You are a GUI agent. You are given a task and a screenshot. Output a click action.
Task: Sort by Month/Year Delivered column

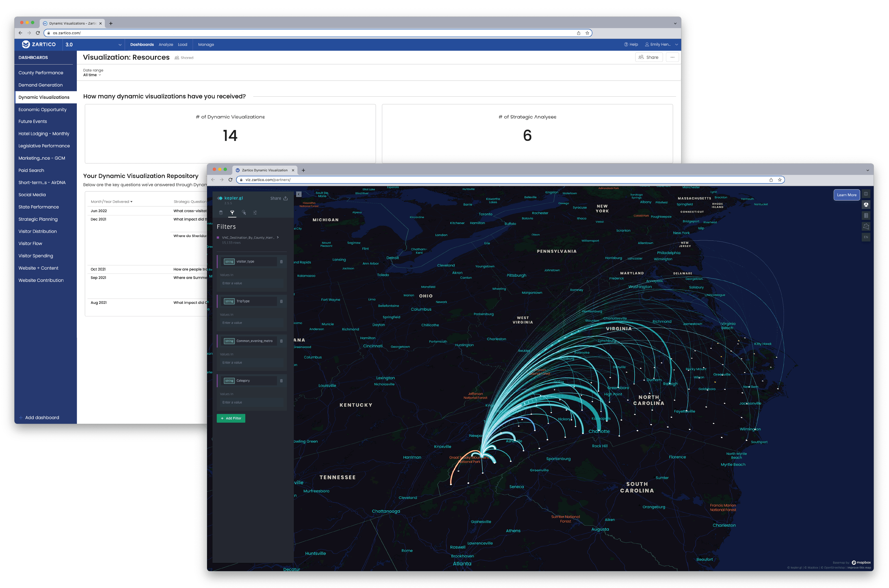[111, 202]
